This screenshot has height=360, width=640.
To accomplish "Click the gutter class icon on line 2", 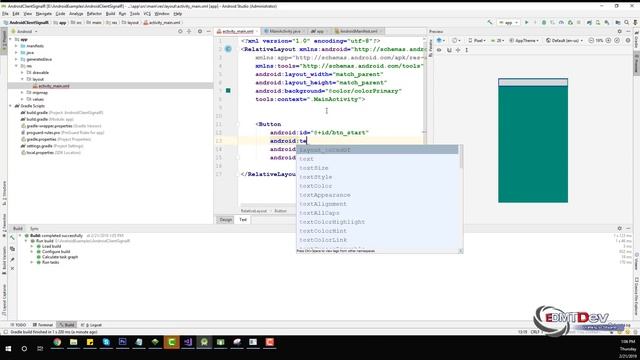I will coord(228,49).
